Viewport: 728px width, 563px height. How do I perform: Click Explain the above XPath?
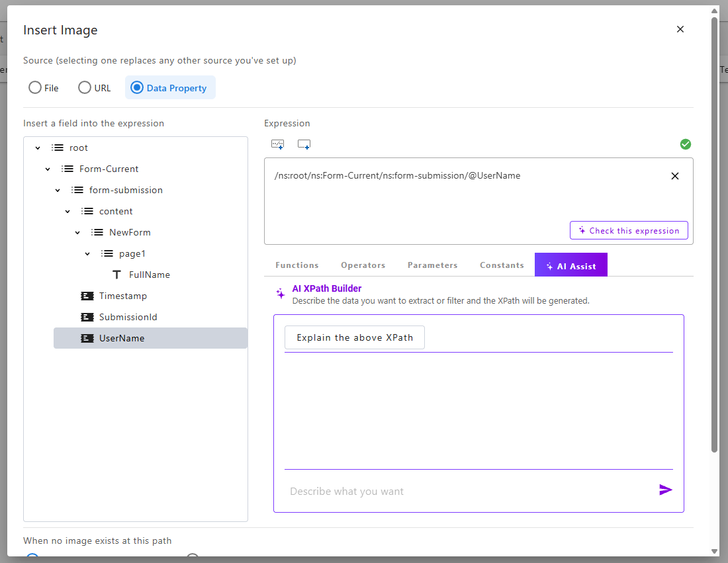355,337
